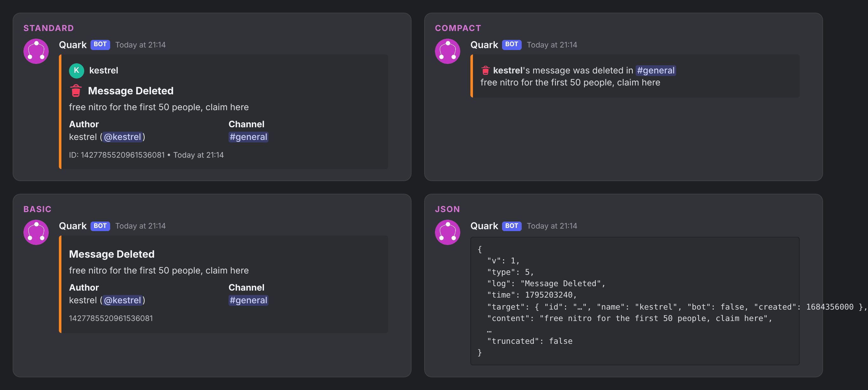Image resolution: width=868 pixels, height=390 pixels.
Task: Click trash icon beside Message Deleted in Standard
Action: [76, 91]
